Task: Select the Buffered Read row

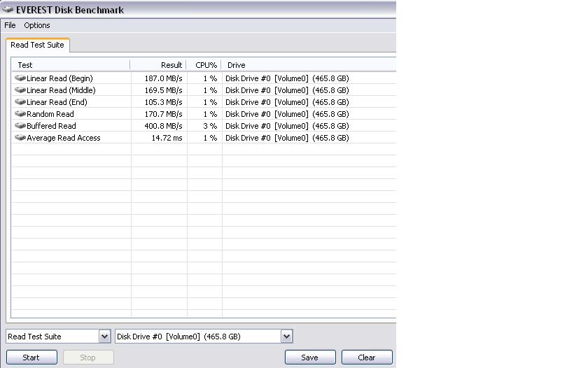Action: coord(204,125)
